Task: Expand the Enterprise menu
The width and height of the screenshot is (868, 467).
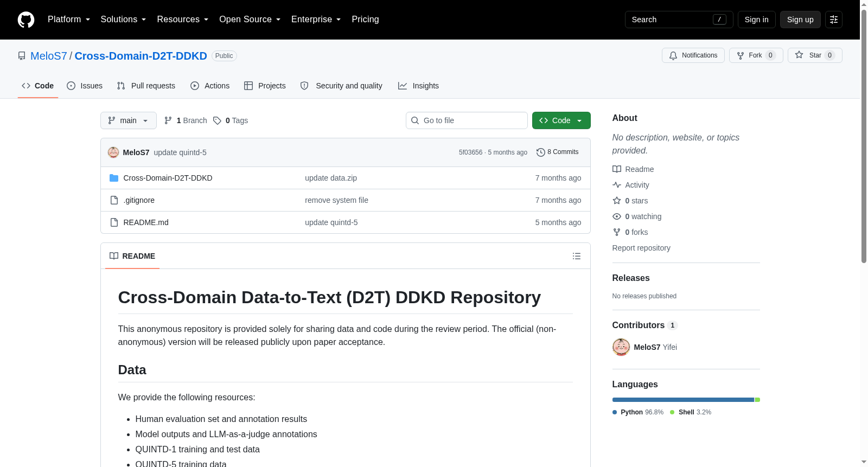Action: 316,20
